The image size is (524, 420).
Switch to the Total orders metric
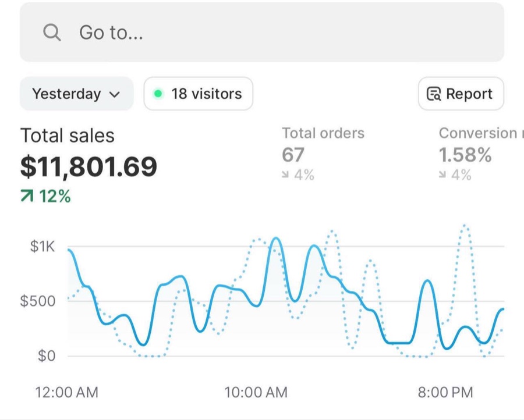coord(323,133)
